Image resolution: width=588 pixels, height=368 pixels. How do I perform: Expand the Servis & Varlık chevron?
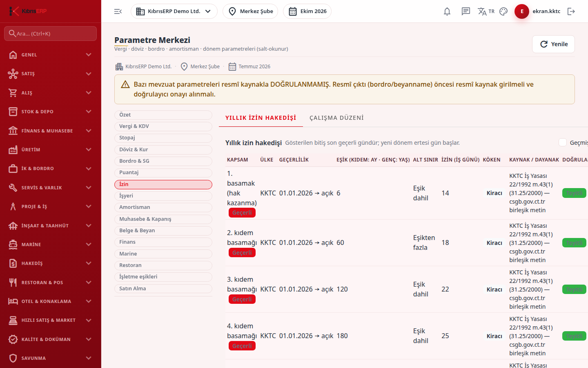(x=89, y=188)
